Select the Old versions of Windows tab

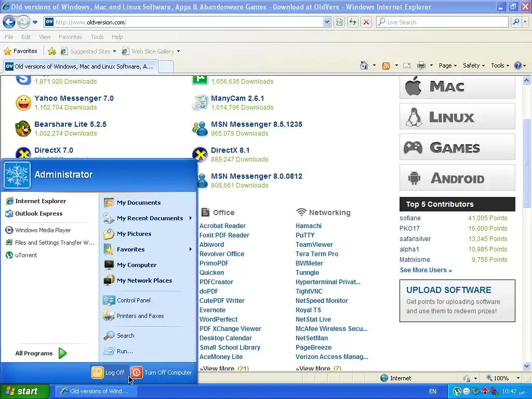click(x=81, y=66)
